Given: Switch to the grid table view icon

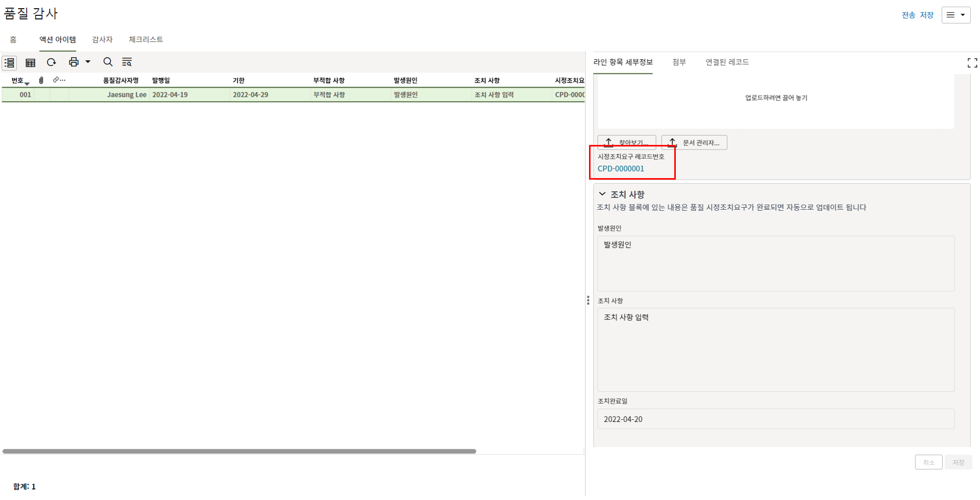Looking at the screenshot, I should pyautogui.click(x=31, y=63).
